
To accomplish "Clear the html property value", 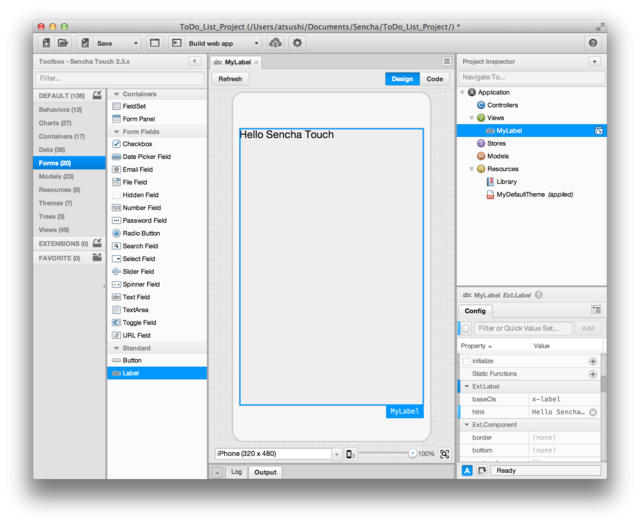I will (x=593, y=412).
